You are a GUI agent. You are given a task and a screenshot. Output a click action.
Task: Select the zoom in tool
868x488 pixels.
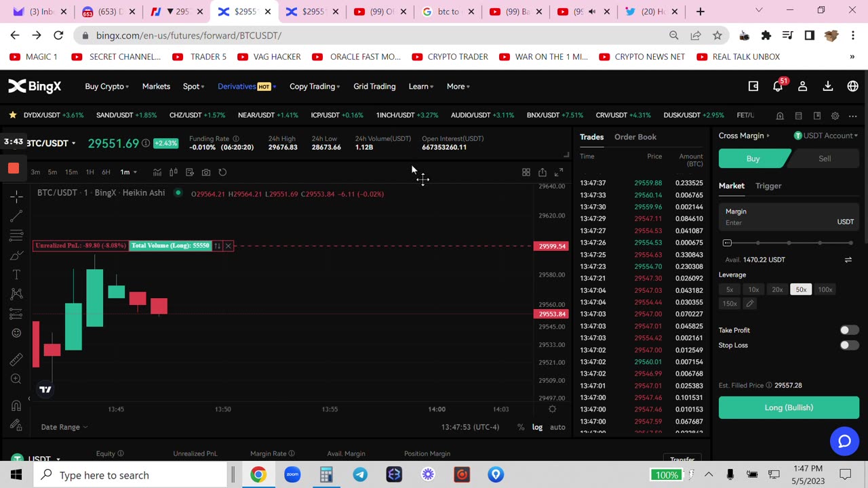16,379
